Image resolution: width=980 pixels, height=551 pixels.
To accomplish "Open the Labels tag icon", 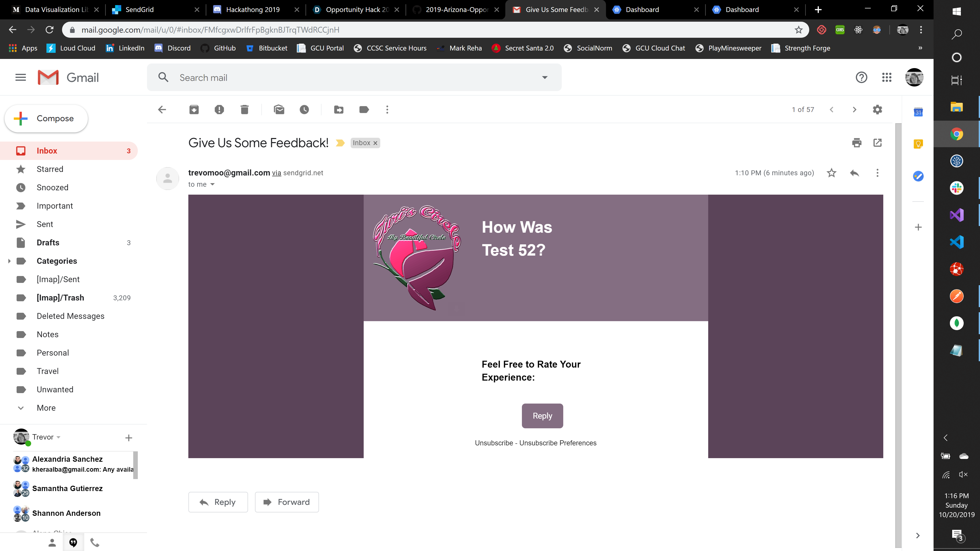I will click(364, 110).
